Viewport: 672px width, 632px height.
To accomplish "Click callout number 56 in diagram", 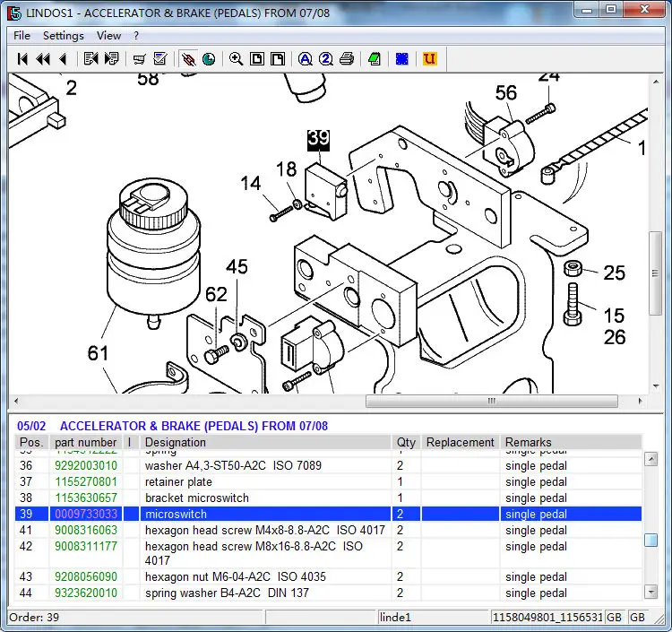I will [506, 93].
